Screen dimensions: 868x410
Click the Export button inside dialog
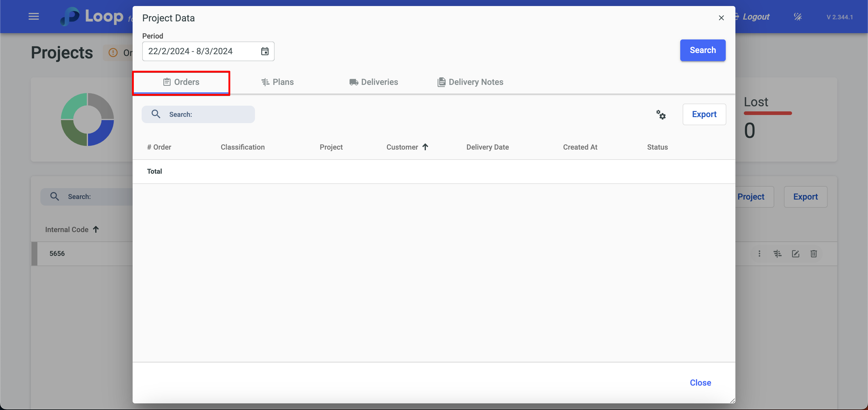tap(704, 114)
